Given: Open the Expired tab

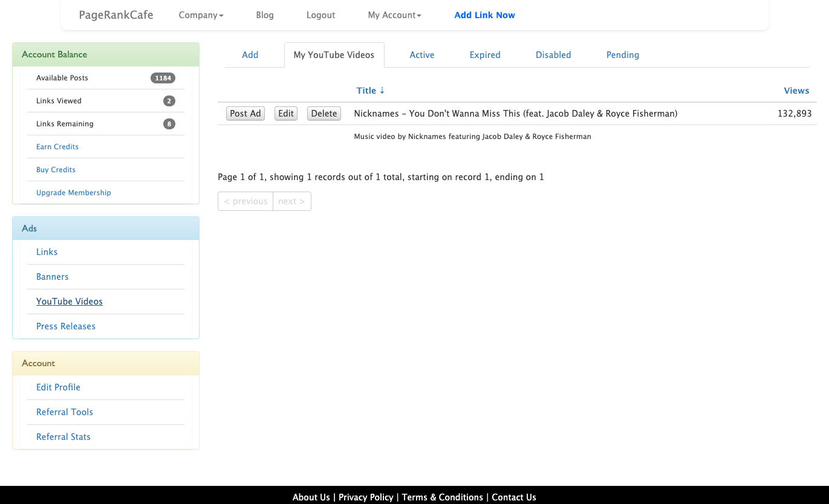Looking at the screenshot, I should [x=485, y=55].
